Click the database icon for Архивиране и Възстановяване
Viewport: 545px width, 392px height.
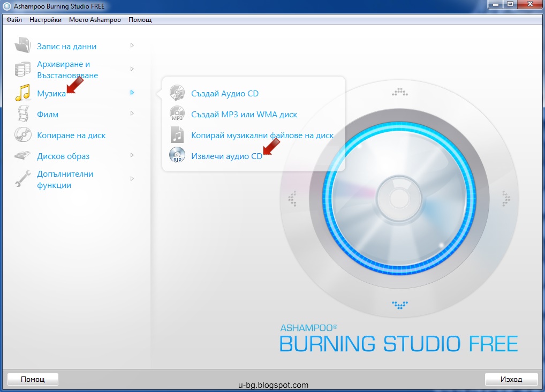pos(22,69)
